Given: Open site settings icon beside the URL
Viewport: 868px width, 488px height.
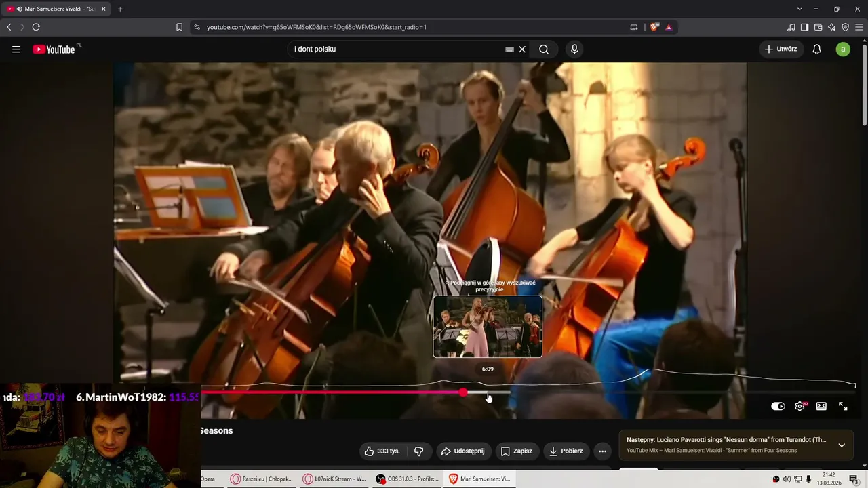Looking at the screenshot, I should [x=197, y=27].
